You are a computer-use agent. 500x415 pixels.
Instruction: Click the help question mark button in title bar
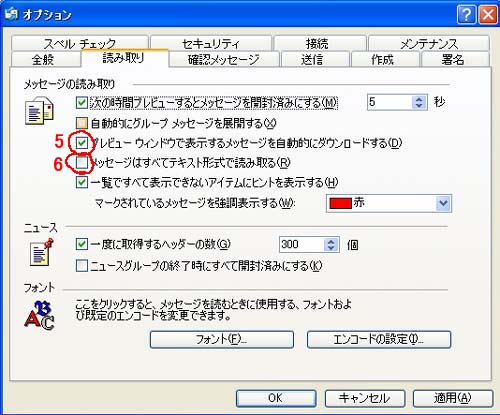pos(466,15)
